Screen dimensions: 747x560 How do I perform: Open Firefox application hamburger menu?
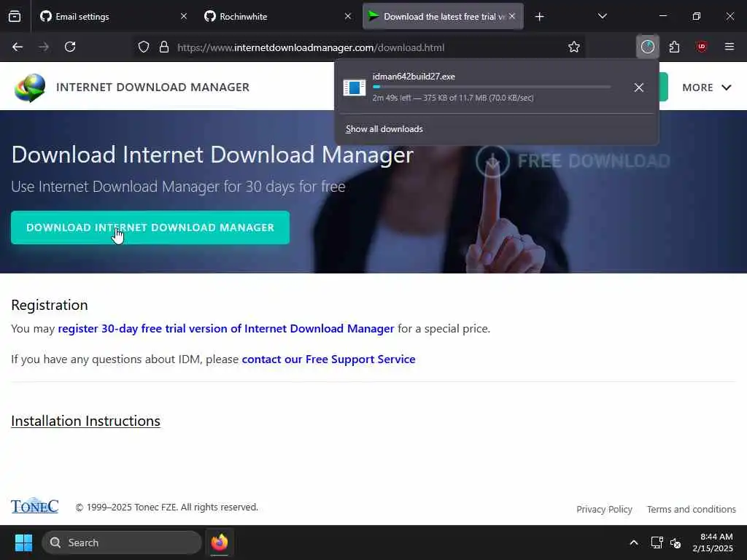[729, 47]
